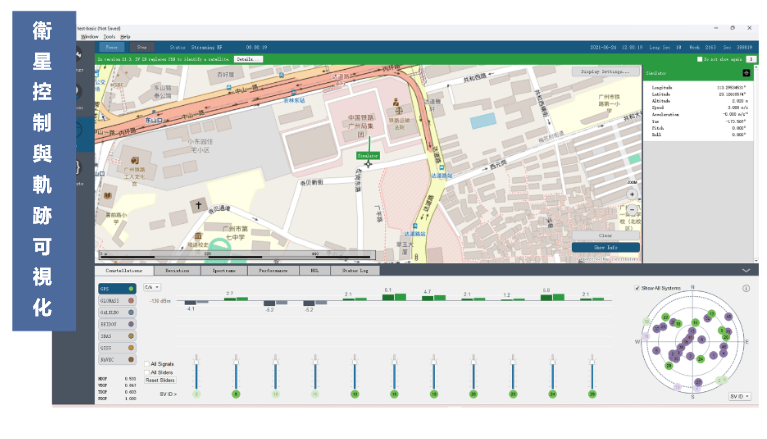
Task: Uncheck Show All Systems checkbox
Action: pos(638,288)
